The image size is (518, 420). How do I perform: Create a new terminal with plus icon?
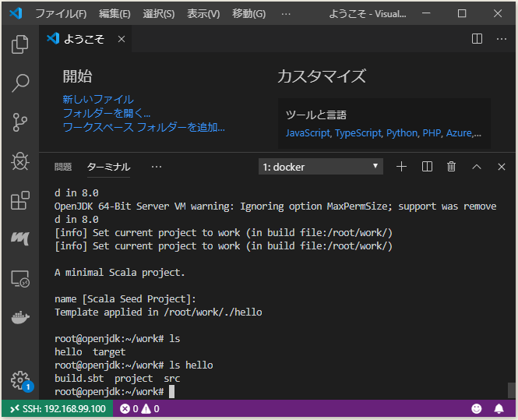(x=401, y=167)
